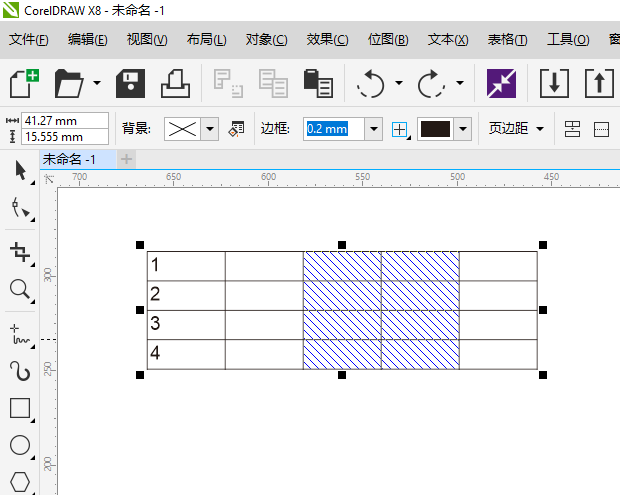Screen dimensions: 620x495
Task: Click the cell width field 41.27 mm
Action: click(65, 121)
